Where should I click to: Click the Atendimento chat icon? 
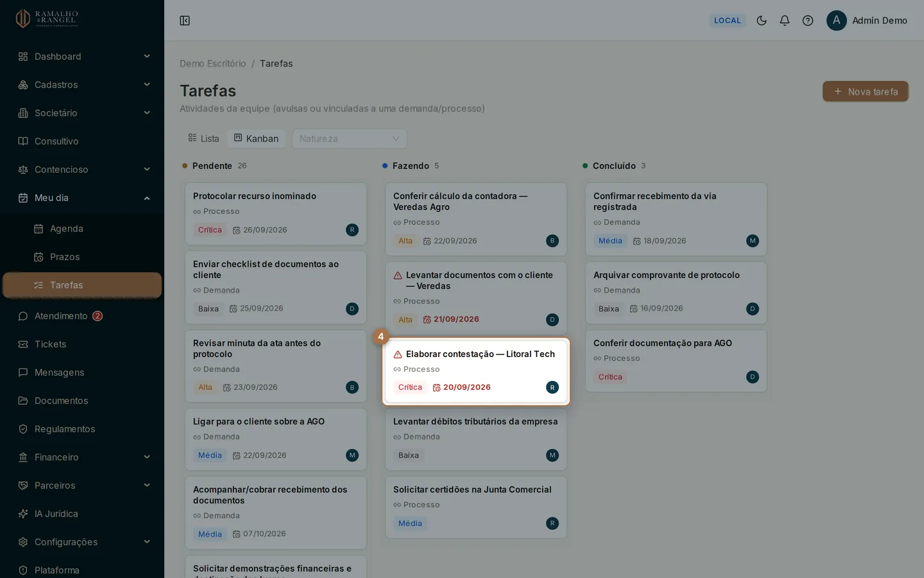[x=23, y=316]
